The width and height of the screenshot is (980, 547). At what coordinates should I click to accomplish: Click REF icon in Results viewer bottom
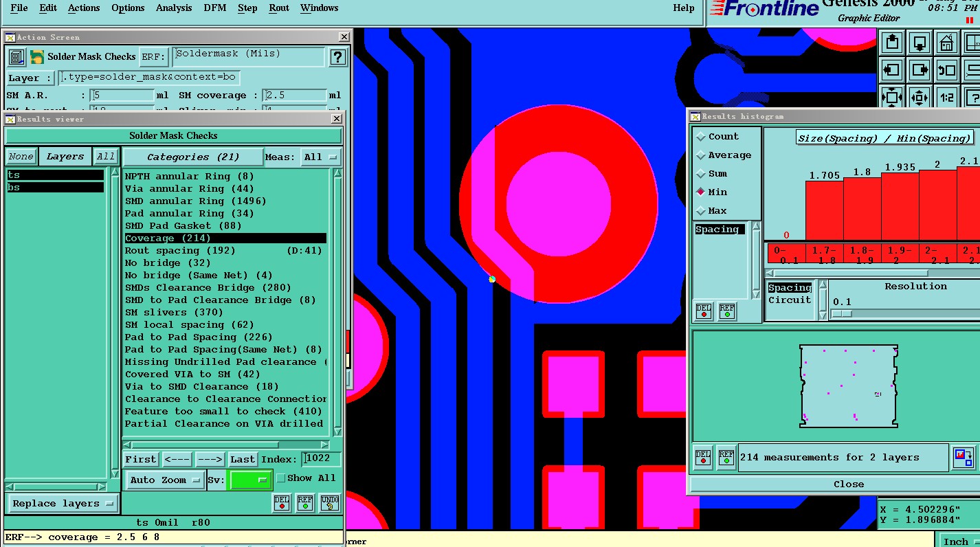point(305,503)
